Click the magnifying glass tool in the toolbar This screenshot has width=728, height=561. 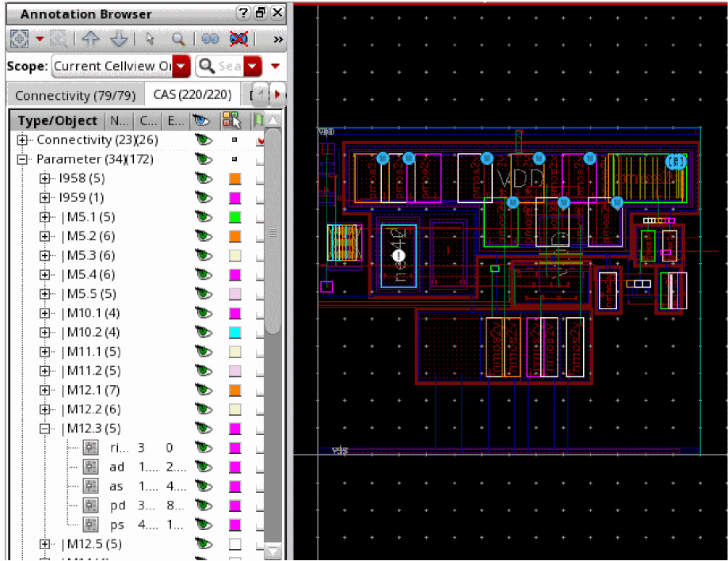tap(178, 39)
